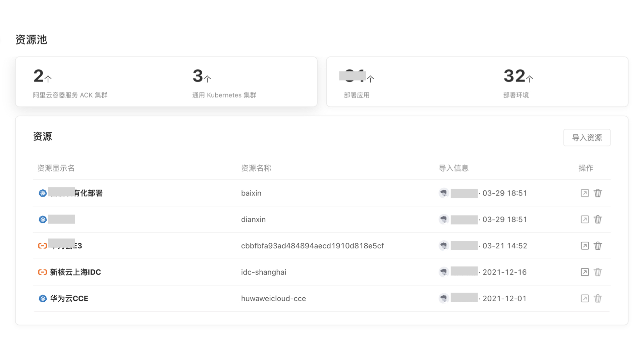
Task: Click the Kubernetes icon beside 华为云CCE
Action: pos(43,298)
